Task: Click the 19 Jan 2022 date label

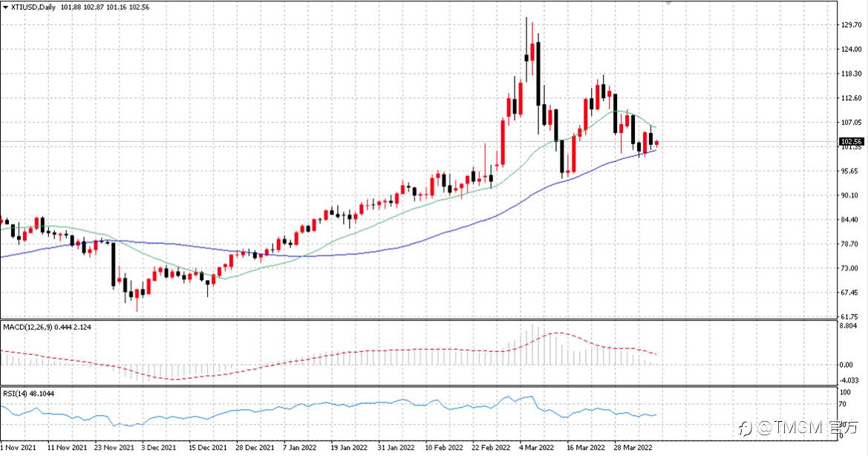Action: pyautogui.click(x=349, y=447)
